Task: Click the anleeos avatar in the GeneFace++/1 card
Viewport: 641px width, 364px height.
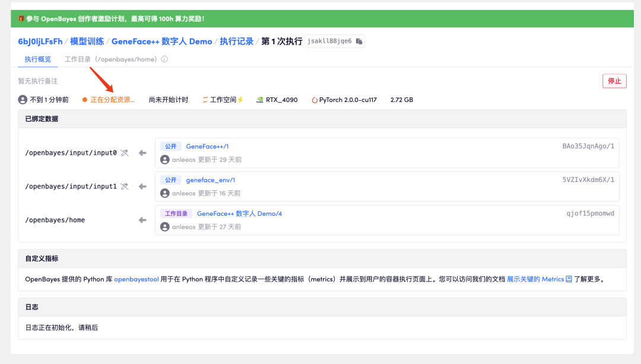Action: pos(164,159)
